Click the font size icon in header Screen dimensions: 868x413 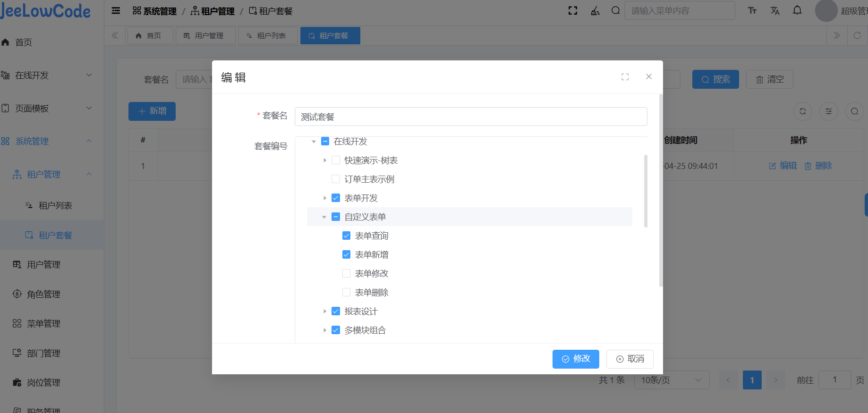752,11
